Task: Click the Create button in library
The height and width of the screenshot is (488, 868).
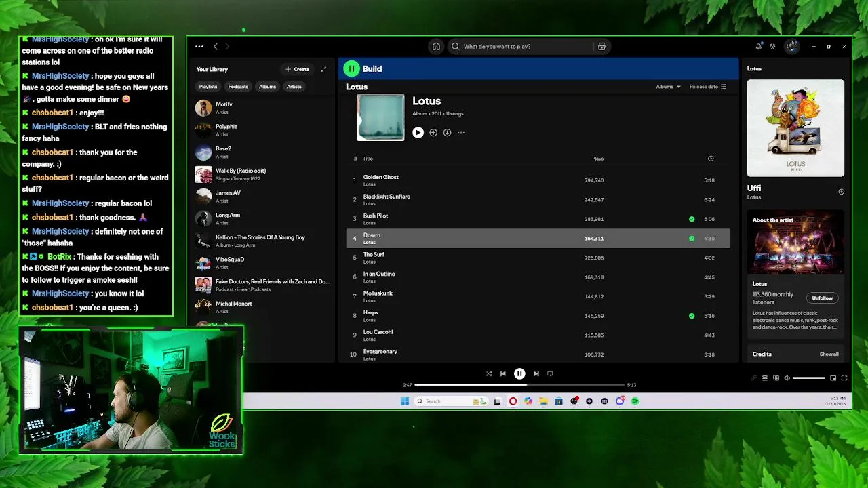Action: pos(298,69)
